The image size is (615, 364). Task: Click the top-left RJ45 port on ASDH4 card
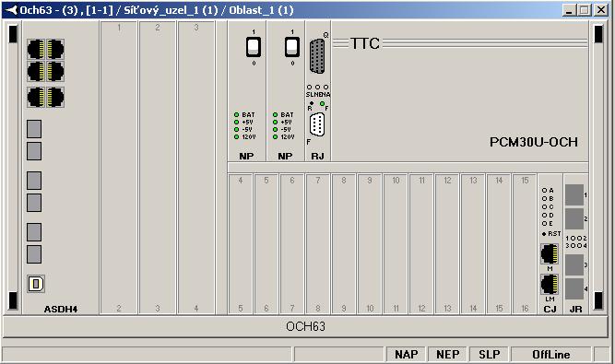(36, 50)
